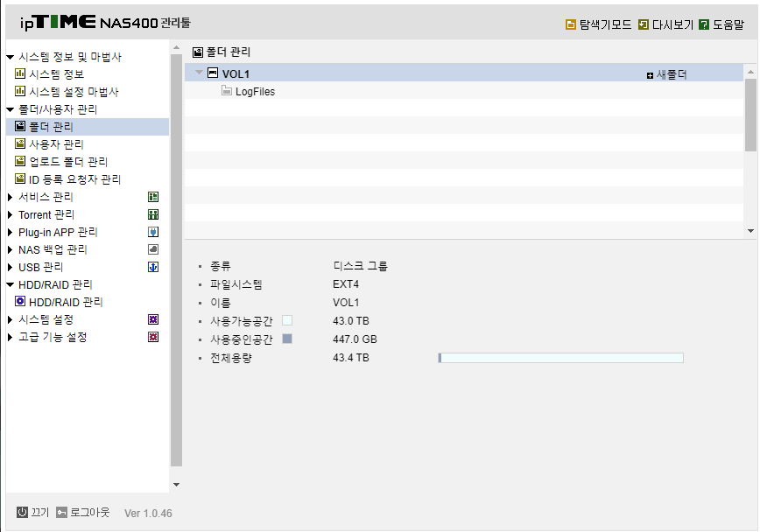Collapse 시스템 정보 및 마법사 section arrow
Screen dimensions: 760x532
coord(11,57)
